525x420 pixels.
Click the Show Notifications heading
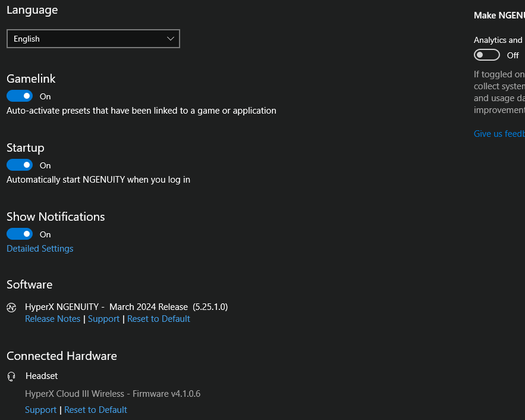click(55, 217)
